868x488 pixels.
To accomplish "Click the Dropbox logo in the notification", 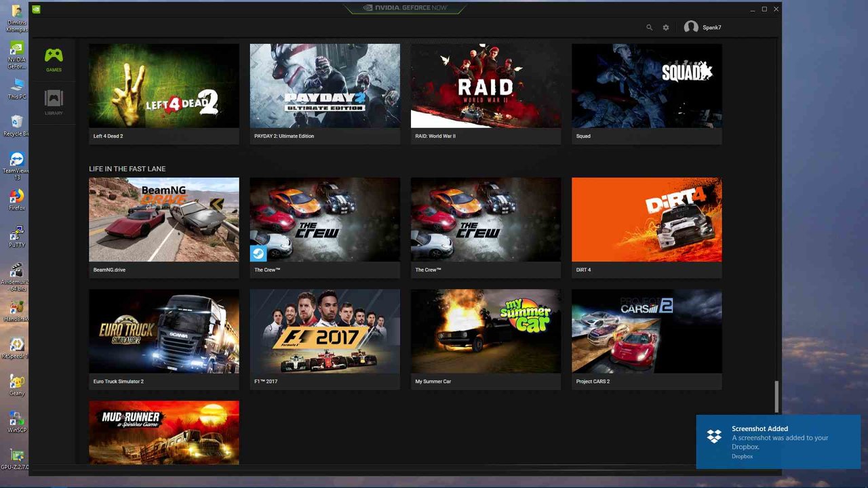I will [714, 436].
